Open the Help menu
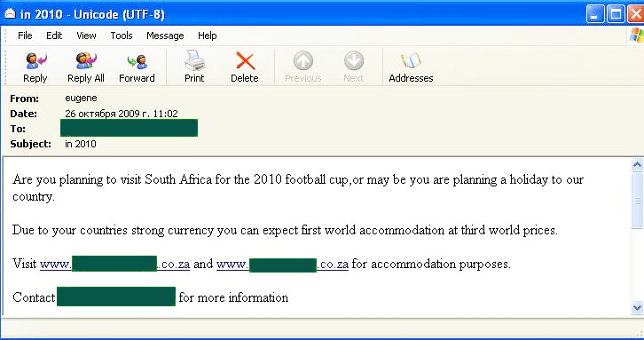This screenshot has width=644, height=340. (207, 36)
